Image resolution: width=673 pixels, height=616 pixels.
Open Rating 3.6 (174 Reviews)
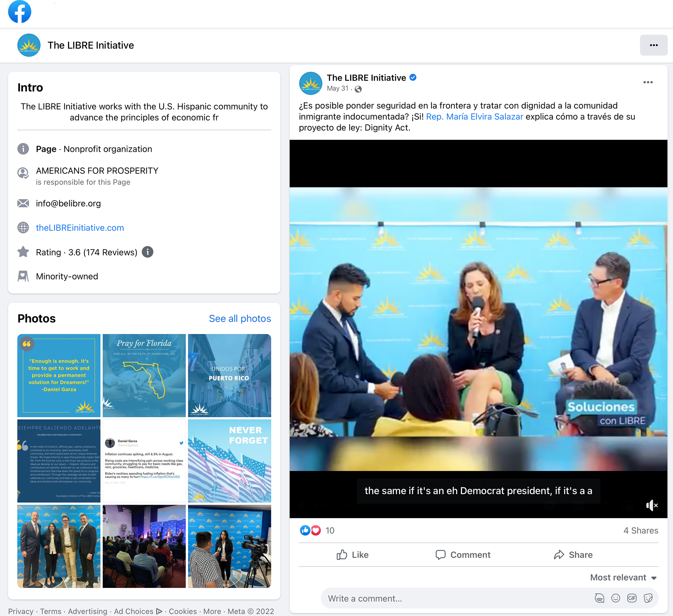point(87,252)
